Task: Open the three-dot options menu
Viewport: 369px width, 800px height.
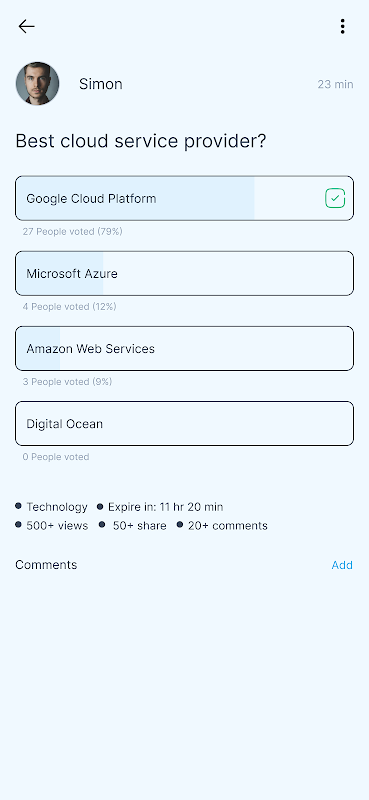Action: [342, 27]
